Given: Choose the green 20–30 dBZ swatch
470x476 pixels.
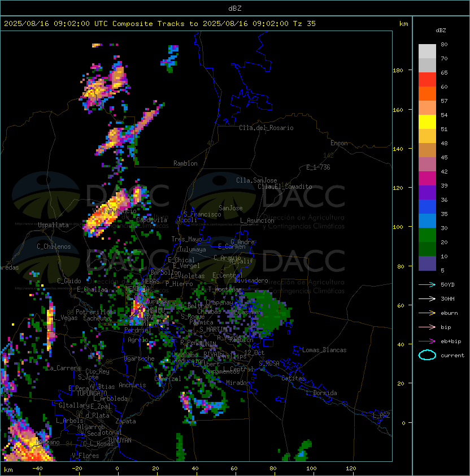Looking at the screenshot, I should tap(427, 235).
